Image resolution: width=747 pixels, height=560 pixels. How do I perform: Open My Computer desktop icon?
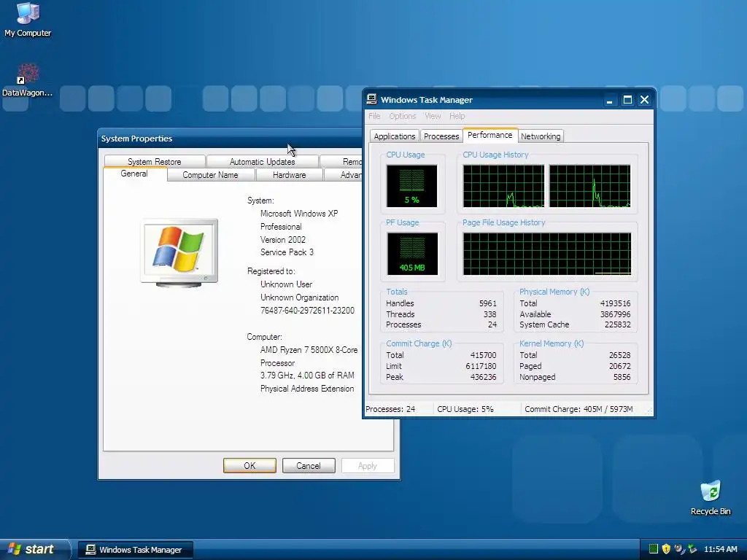(x=27, y=19)
